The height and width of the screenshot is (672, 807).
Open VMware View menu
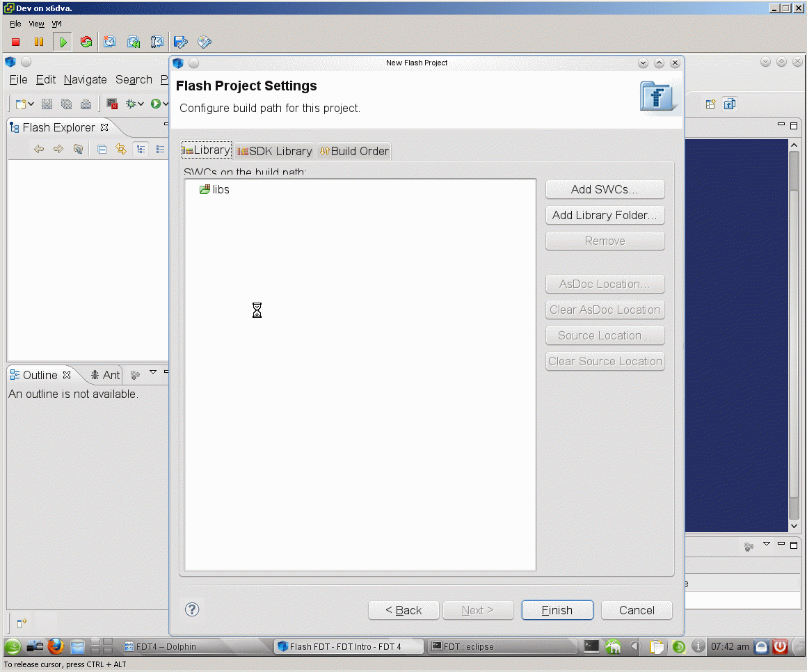point(36,24)
